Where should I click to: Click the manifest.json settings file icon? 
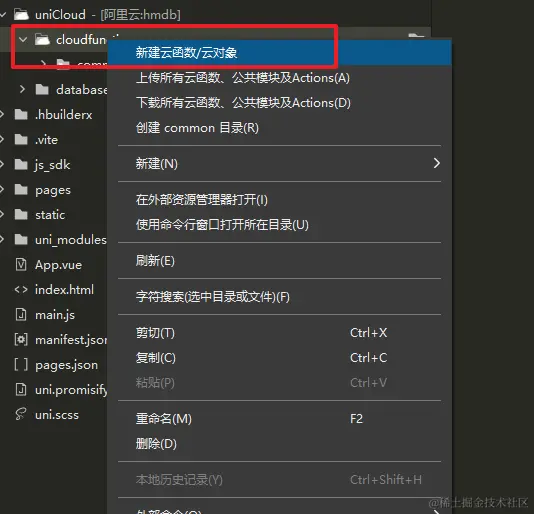pyautogui.click(x=21, y=340)
